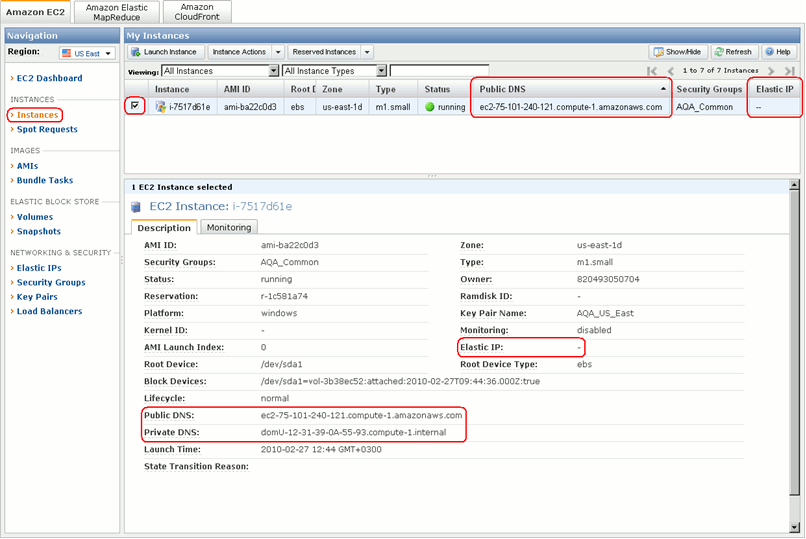Go to next page of instances
This screenshot has height=539, width=806.
(771, 71)
